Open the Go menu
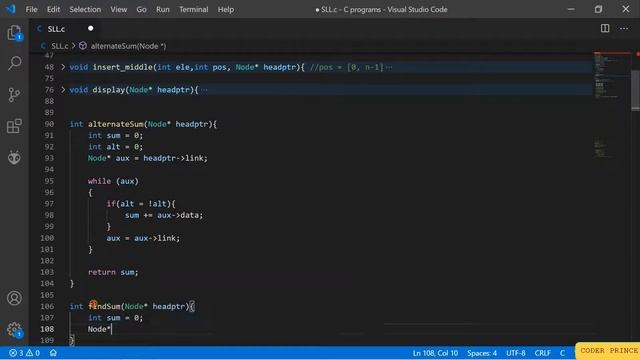640x360 pixels. pyautogui.click(x=141, y=9)
